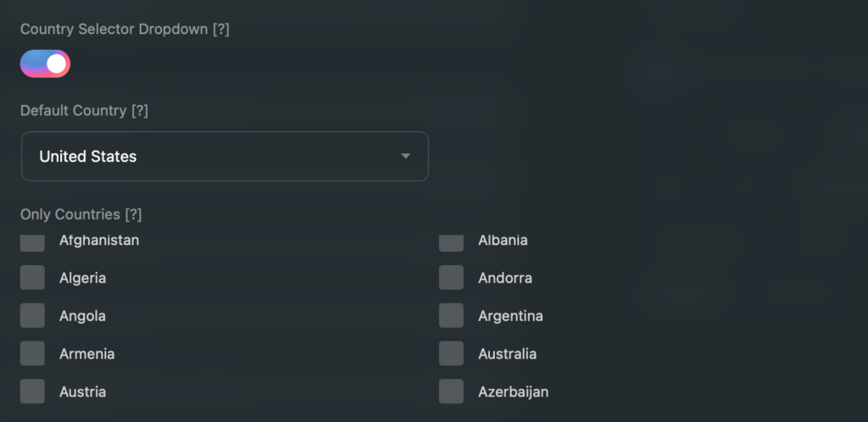This screenshot has height=422, width=868.
Task: Check the Azerbaijan checkbox
Action: (x=451, y=391)
